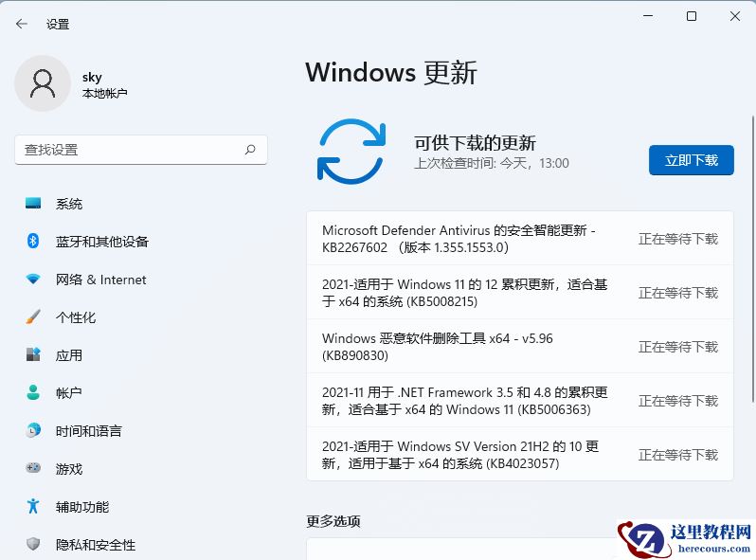Click the 系统 monitor icon
Screen dimensions: 756x560
pos(33,203)
